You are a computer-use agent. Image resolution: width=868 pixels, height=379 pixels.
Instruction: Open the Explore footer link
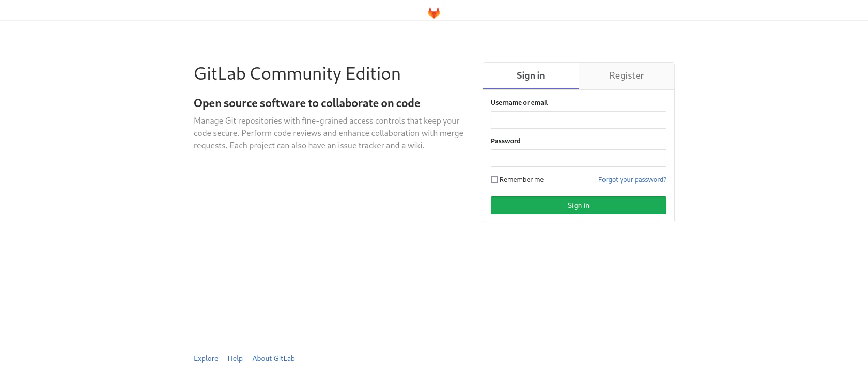tap(206, 358)
